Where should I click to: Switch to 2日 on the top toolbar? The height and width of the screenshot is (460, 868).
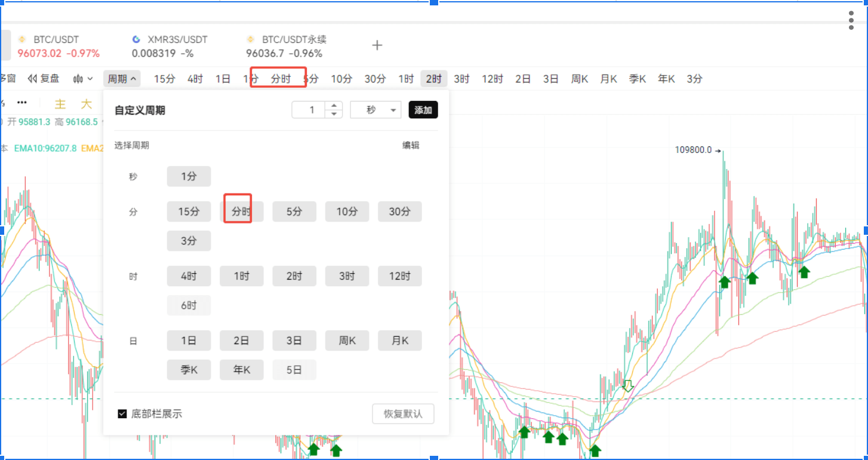[523, 78]
